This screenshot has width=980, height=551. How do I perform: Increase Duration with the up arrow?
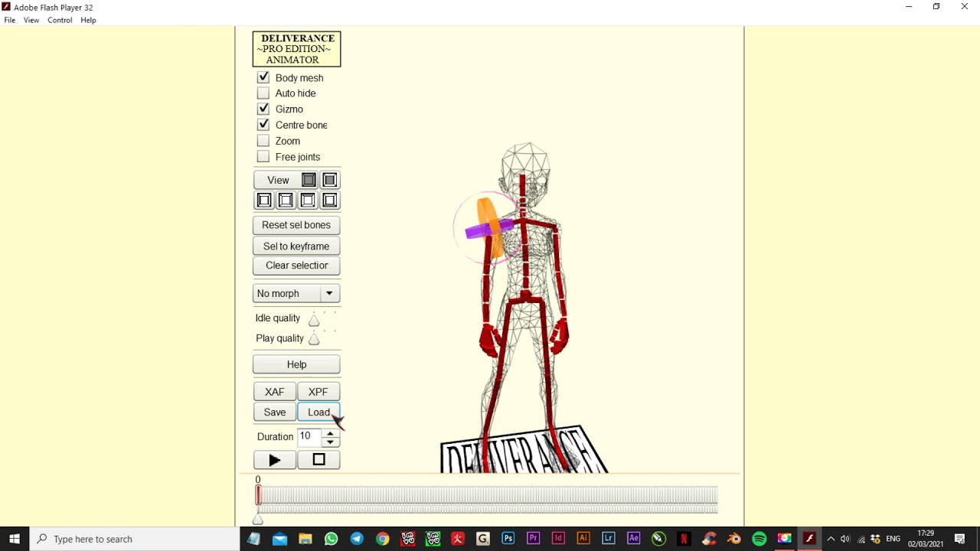(330, 432)
